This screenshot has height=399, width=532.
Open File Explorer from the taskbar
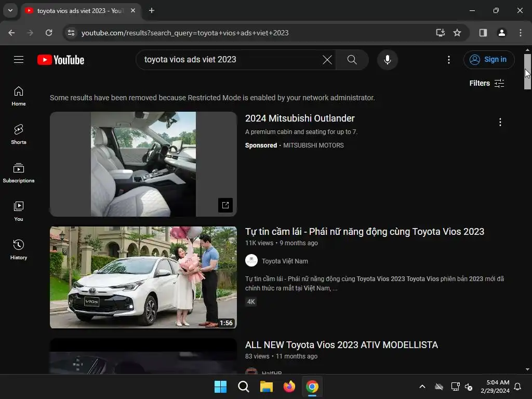coord(267,387)
